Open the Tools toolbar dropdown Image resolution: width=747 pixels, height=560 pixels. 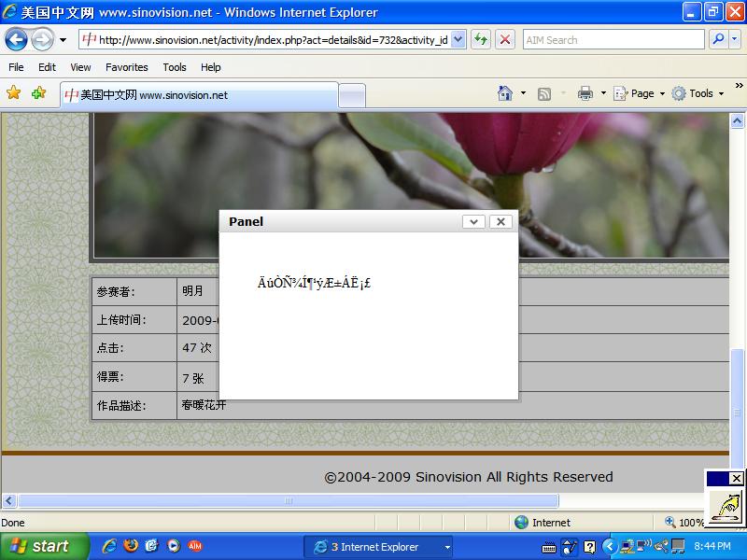[698, 93]
